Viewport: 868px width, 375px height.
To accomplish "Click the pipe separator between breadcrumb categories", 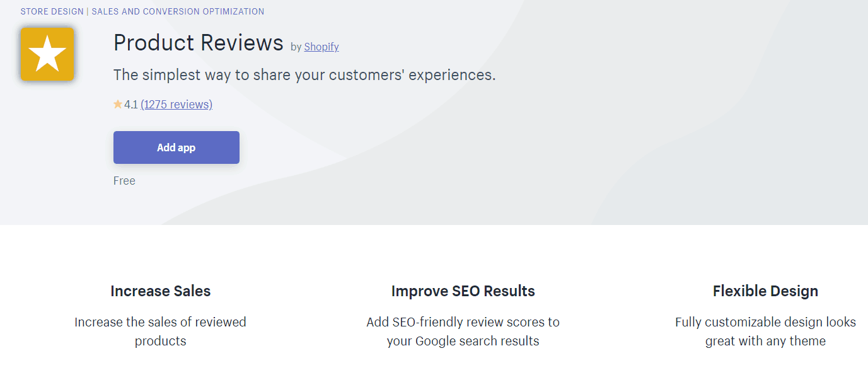I will 88,11.
